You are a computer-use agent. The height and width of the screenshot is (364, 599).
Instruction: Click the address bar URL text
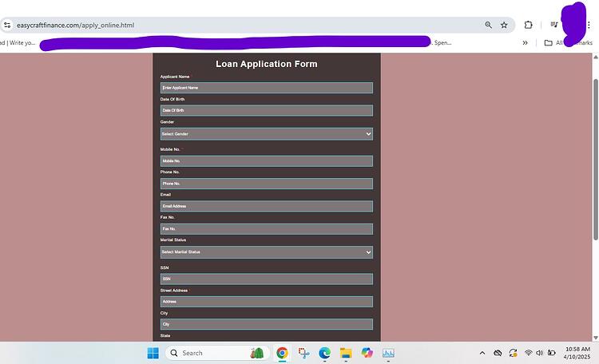[75, 26]
